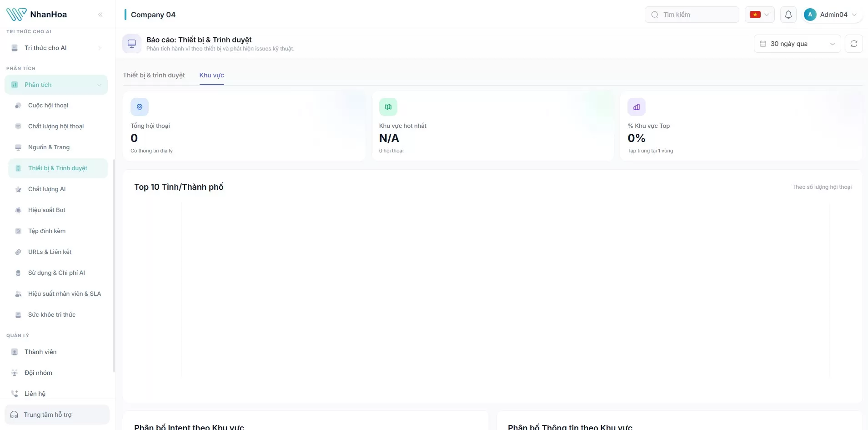
Task: Open the Chất lượng AI menu item
Action: coord(58,189)
